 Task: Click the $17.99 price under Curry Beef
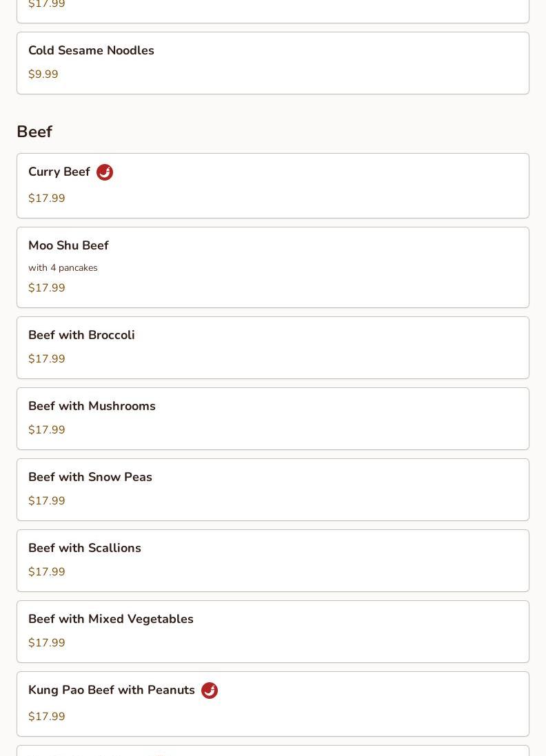(47, 198)
